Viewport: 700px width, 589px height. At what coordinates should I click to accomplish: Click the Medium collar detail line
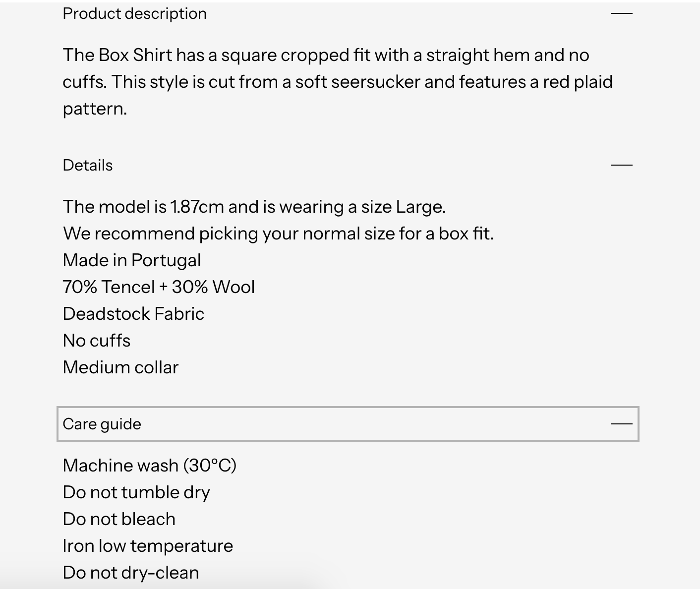120,367
